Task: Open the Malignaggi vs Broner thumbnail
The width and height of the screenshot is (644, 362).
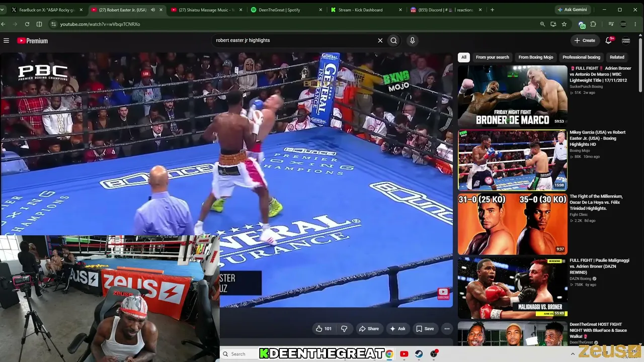Action: 512,288
